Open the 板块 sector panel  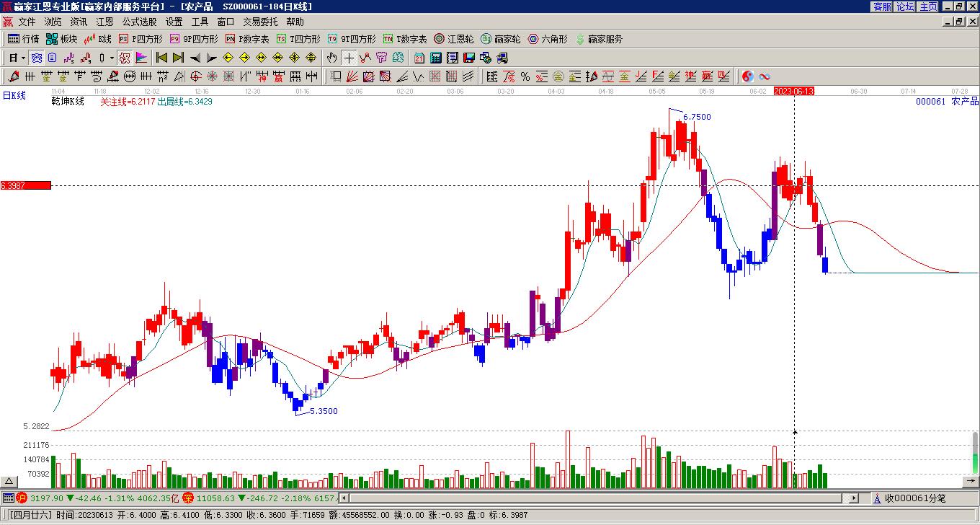click(62, 39)
